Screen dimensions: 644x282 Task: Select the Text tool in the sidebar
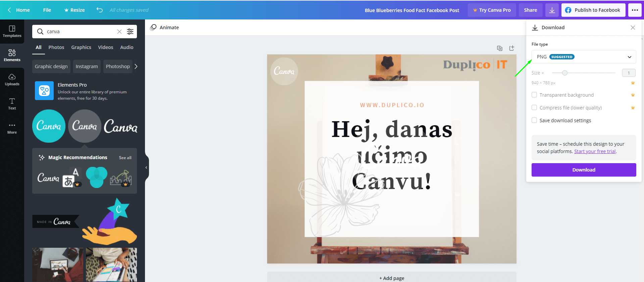[12, 104]
